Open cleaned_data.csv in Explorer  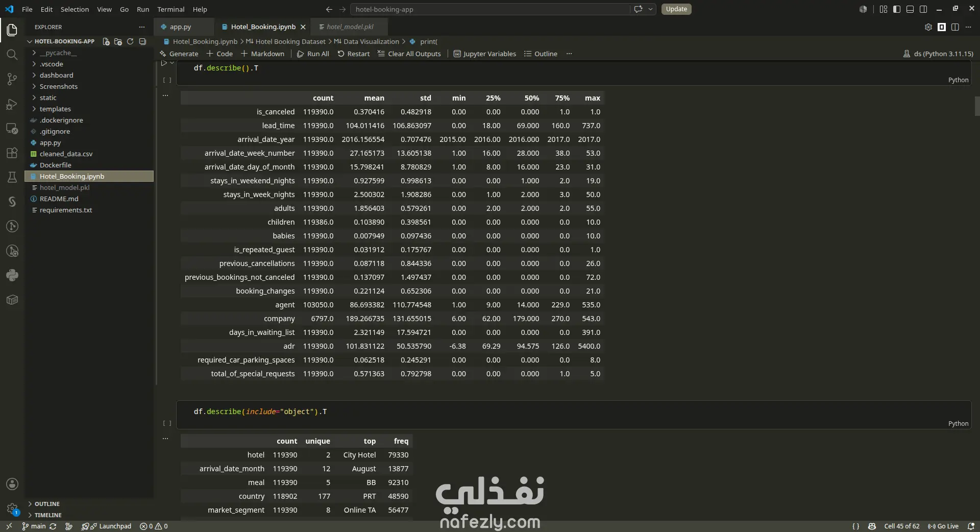pos(89,154)
